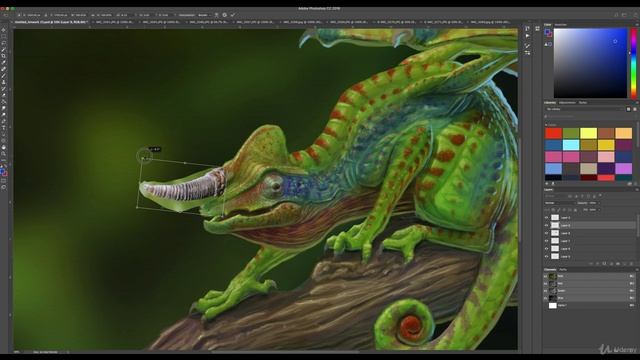Switch to the Paths tab
640x360 pixels.
[x=563, y=270]
